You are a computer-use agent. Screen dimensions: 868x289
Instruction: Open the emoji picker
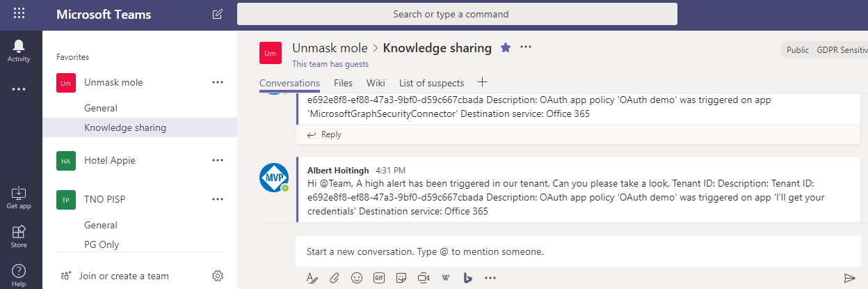[357, 278]
